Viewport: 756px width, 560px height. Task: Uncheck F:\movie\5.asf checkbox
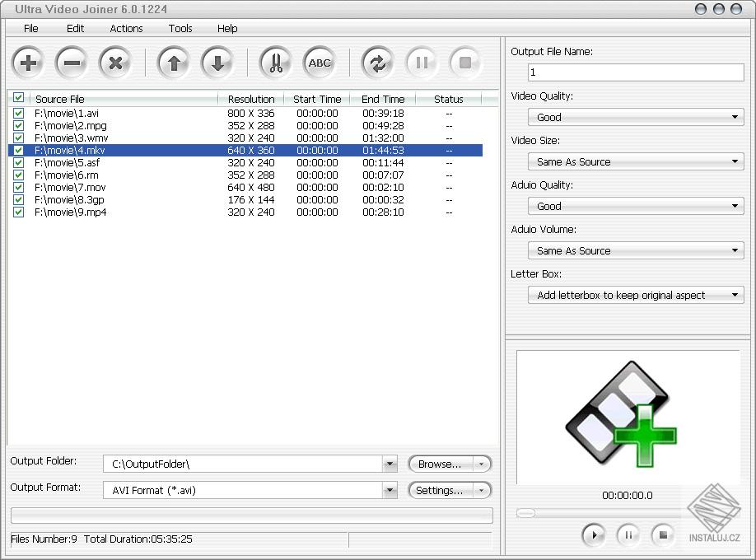[x=18, y=162]
